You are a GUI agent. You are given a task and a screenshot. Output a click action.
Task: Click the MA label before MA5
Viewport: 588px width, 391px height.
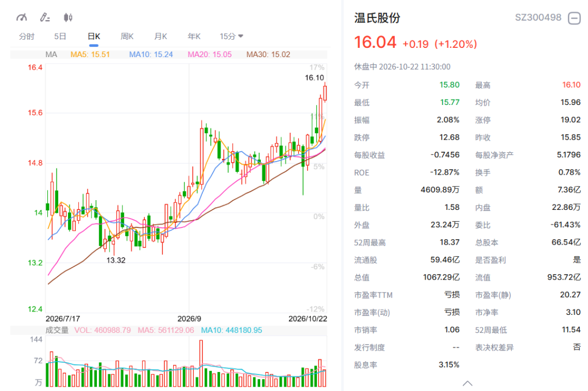point(51,54)
